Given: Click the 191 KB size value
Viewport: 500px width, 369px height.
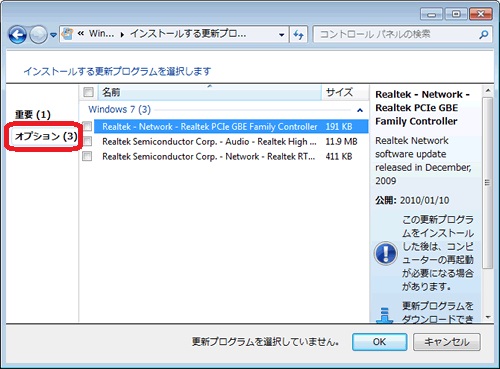Looking at the screenshot, I should pyautogui.click(x=339, y=127).
